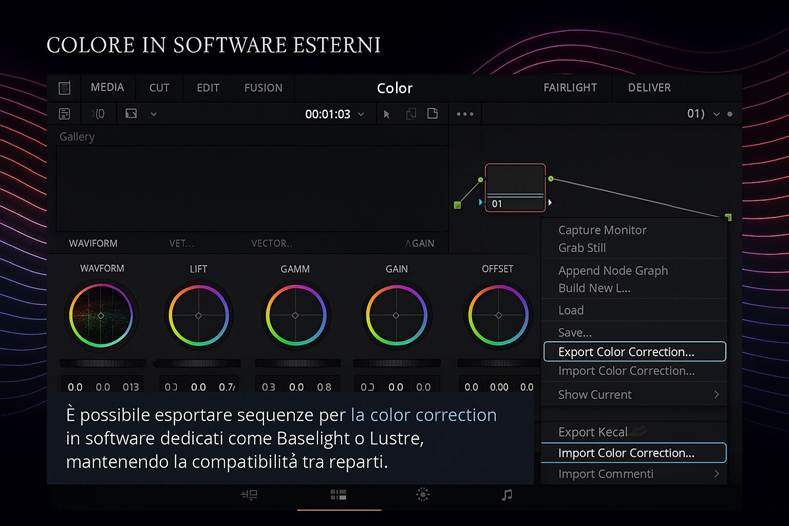This screenshot has height=526, width=789.
Task: Click the 0.00 value under OFFSET
Action: pyautogui.click(x=499, y=387)
